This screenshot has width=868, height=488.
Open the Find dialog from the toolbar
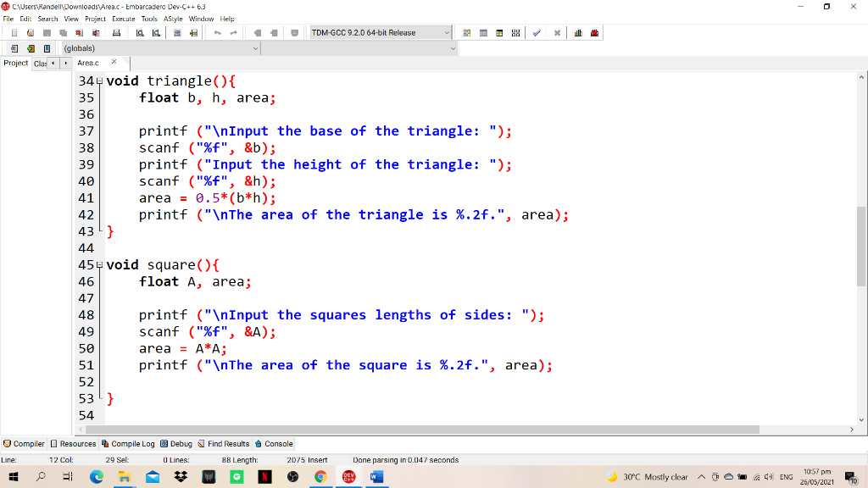pos(141,32)
